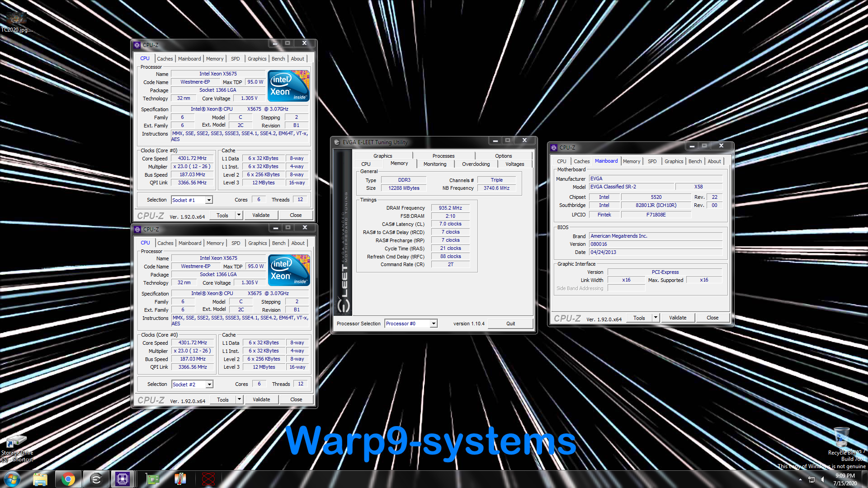Expand Tools arrow in bottom CPU-Z window
This screenshot has height=488, width=868.
[x=239, y=399]
